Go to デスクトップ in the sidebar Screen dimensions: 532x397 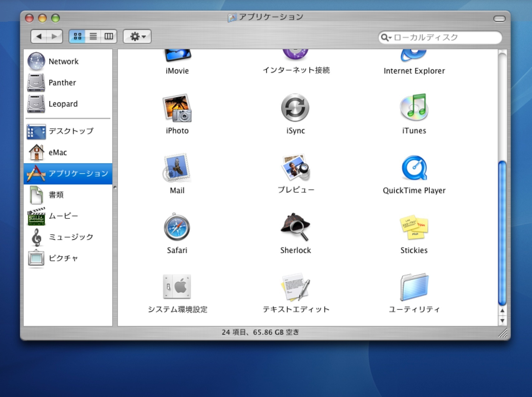pyautogui.click(x=68, y=131)
